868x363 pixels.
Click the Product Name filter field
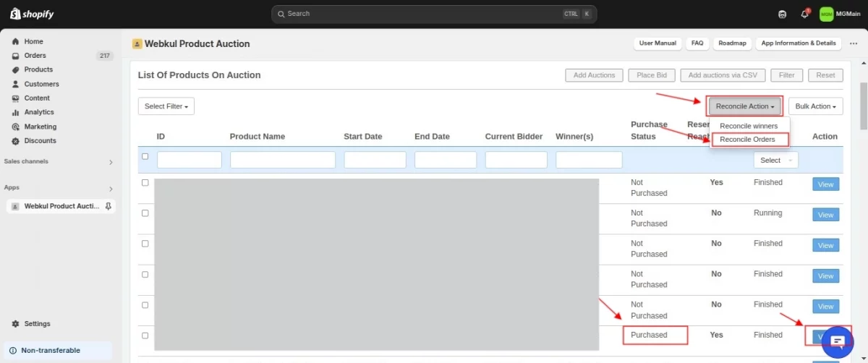[283, 160]
